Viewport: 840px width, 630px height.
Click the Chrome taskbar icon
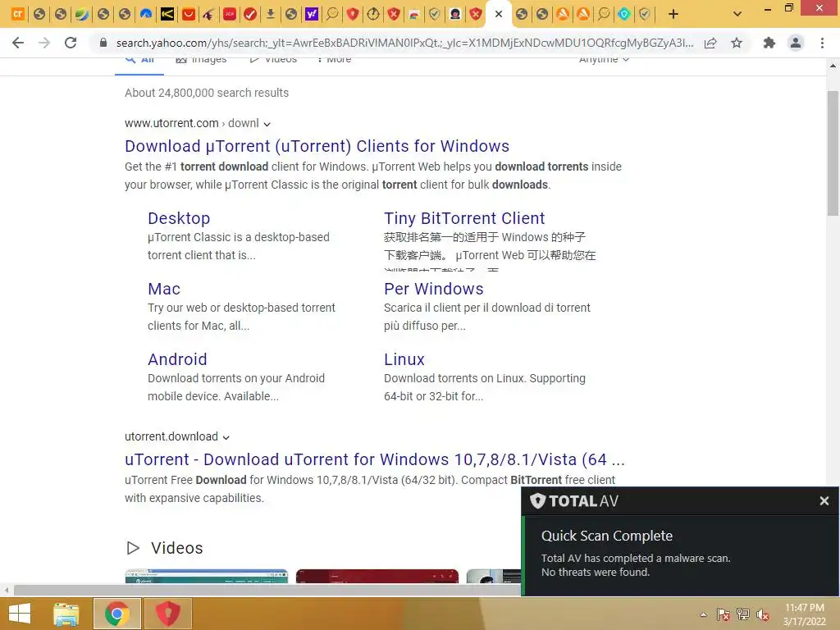coord(117,614)
